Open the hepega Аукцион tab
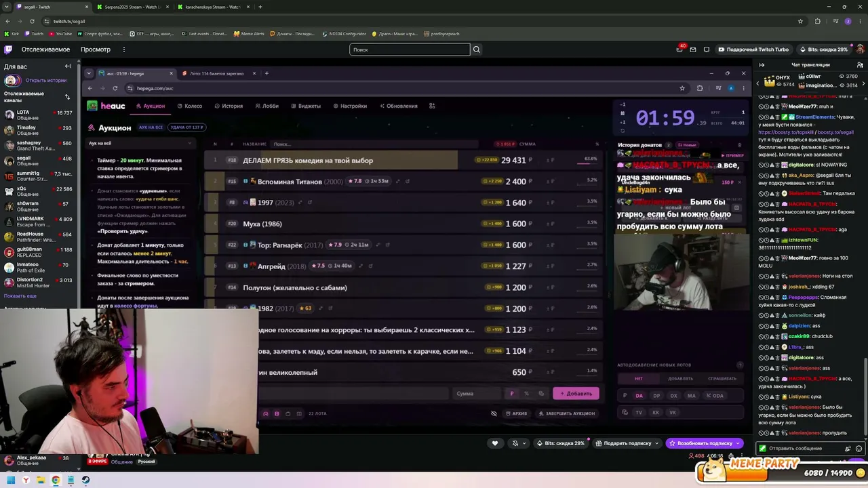 tap(151, 106)
